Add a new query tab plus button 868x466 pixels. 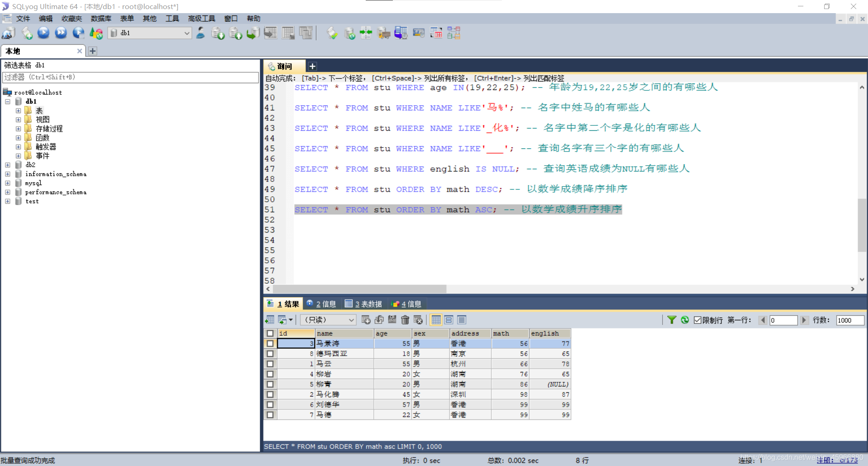coord(312,67)
